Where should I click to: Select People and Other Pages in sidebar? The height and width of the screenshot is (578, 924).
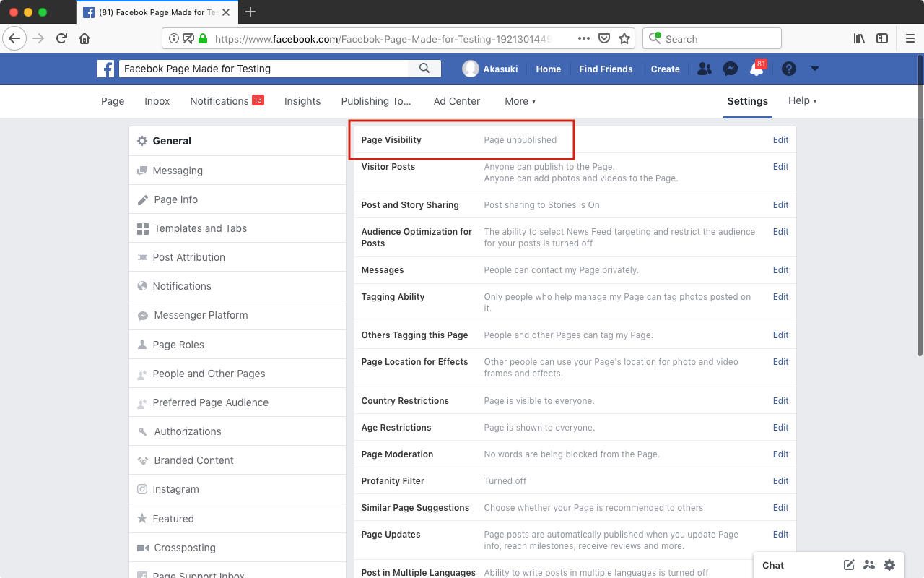[237, 374]
